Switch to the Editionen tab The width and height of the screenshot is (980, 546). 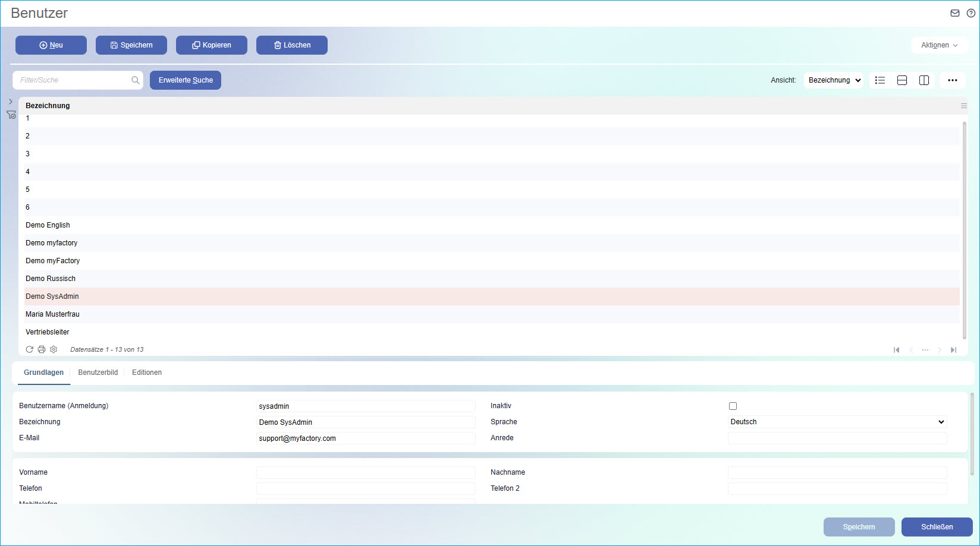[x=147, y=373]
